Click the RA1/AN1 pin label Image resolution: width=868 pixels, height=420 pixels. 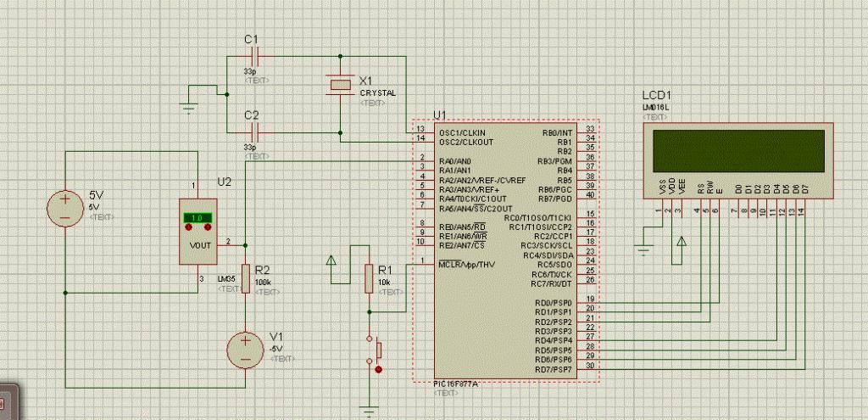pos(455,171)
